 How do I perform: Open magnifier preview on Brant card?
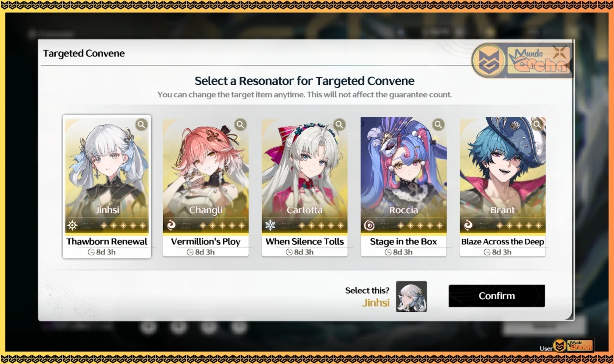[538, 125]
